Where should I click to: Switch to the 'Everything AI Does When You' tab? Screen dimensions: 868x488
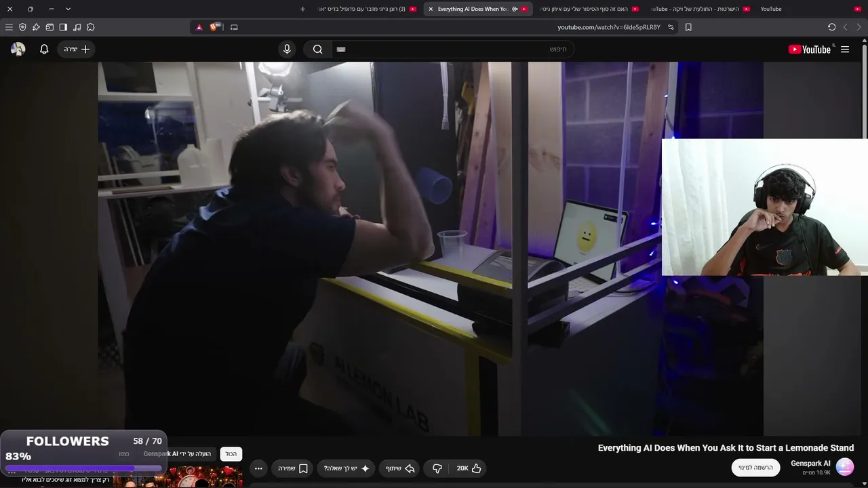coord(478,9)
